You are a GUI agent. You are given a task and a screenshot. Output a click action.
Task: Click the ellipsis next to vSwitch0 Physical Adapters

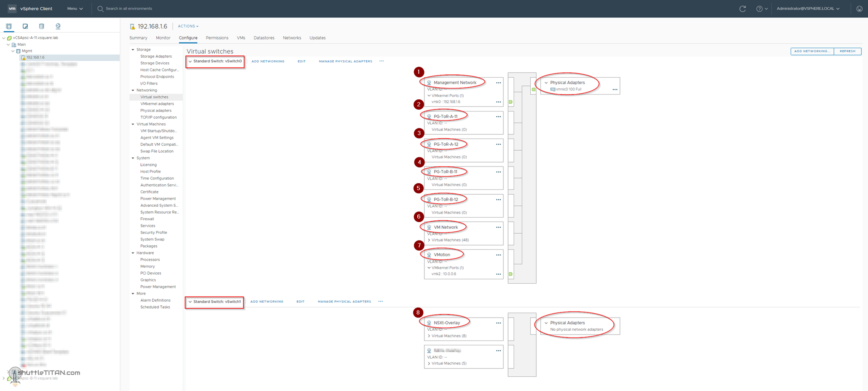tap(615, 89)
